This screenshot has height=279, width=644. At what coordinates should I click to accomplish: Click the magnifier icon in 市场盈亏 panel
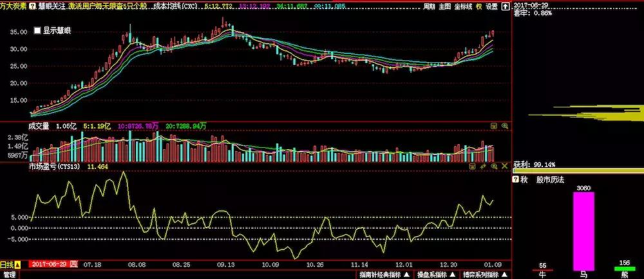coord(494,166)
